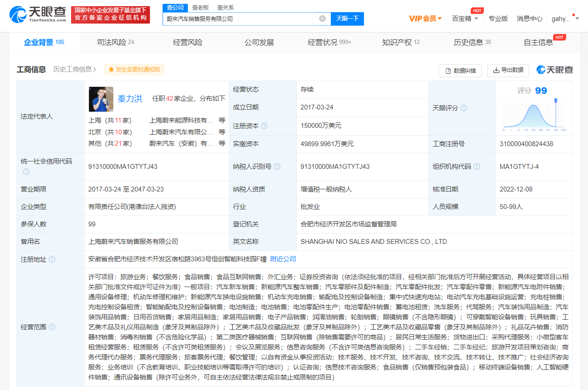Image resolution: width=588 pixels, height=390 pixels.
Task: Switch to the 公司发展 tab
Action: (x=259, y=42)
